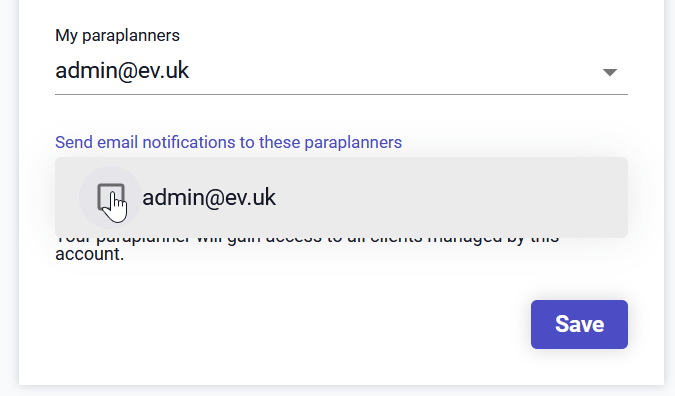This screenshot has width=675, height=396.
Task: Save the paraplanner settings
Action: tap(579, 324)
